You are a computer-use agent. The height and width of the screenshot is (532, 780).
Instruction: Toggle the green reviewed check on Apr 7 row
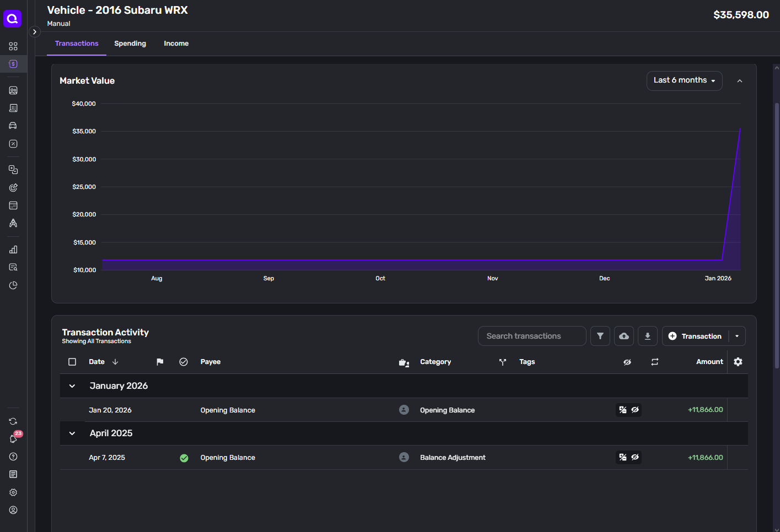point(184,458)
